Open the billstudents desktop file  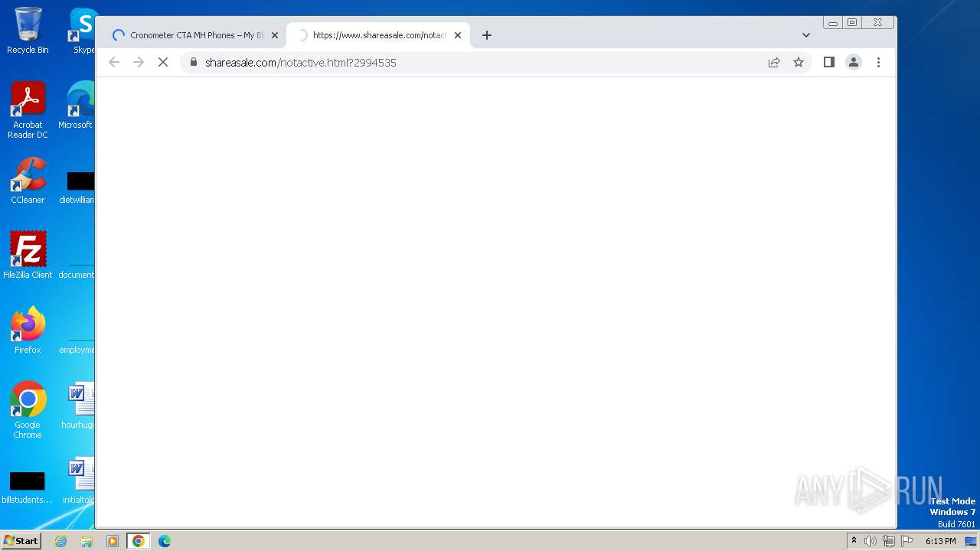click(28, 487)
